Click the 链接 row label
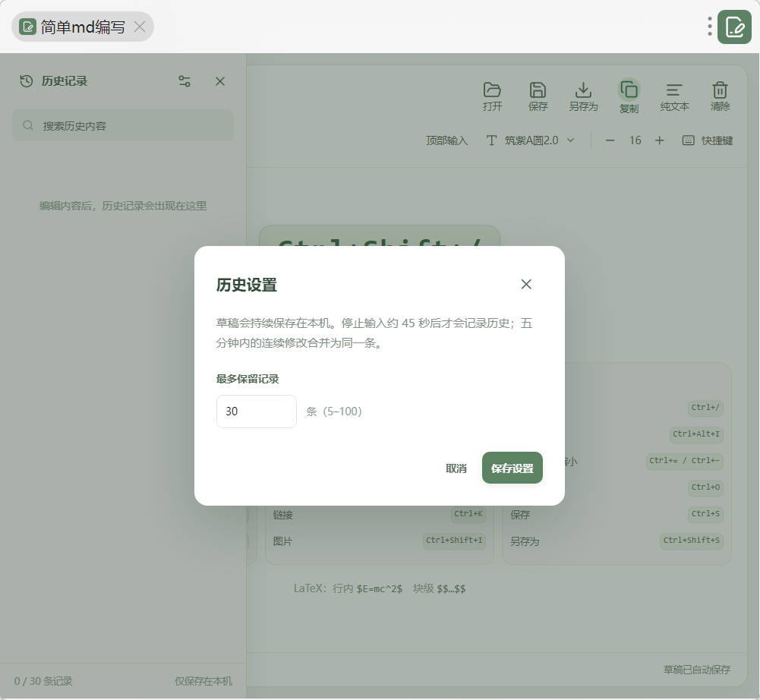 pyautogui.click(x=282, y=515)
